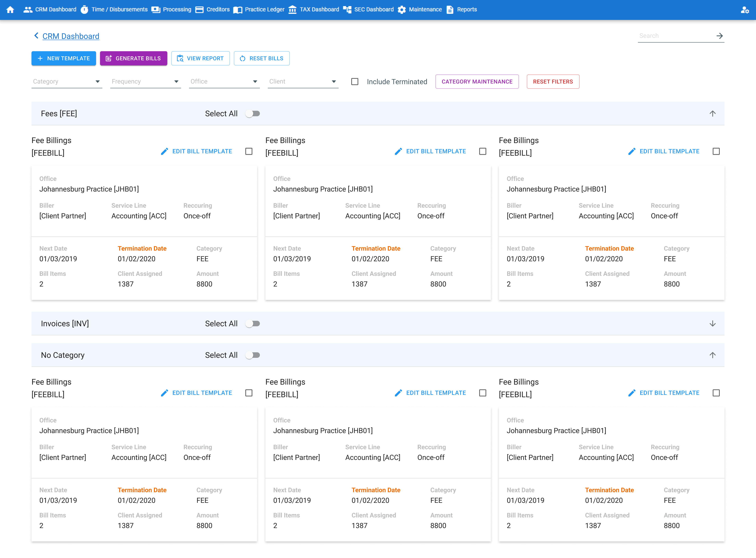Click the Creditors card icon
The width and height of the screenshot is (756, 558).
point(199,10)
